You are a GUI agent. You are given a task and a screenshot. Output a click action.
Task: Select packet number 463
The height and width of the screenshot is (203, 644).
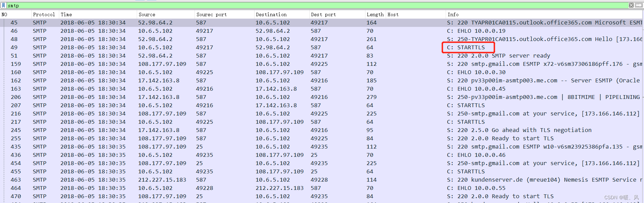(15, 180)
